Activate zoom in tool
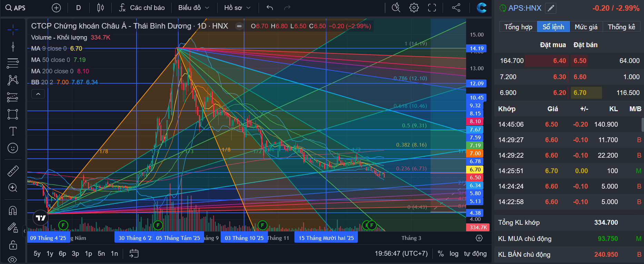This screenshot has height=264, width=644. (x=13, y=188)
